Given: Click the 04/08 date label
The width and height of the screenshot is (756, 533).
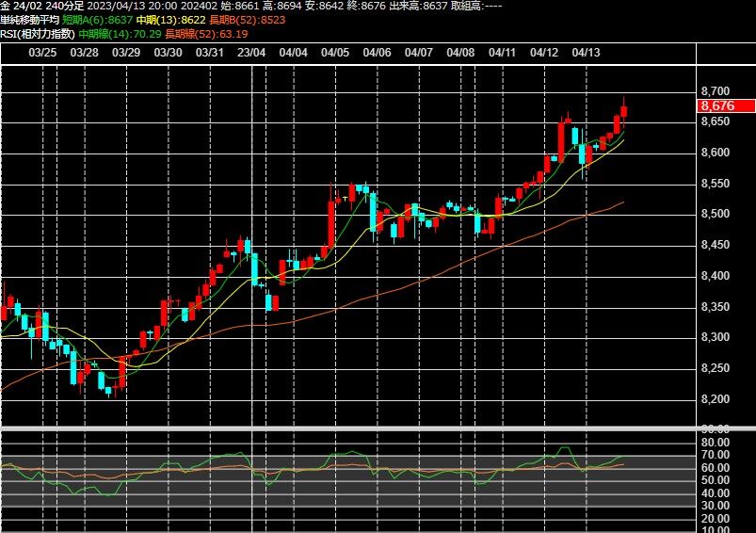Looking at the screenshot, I should 460,53.
